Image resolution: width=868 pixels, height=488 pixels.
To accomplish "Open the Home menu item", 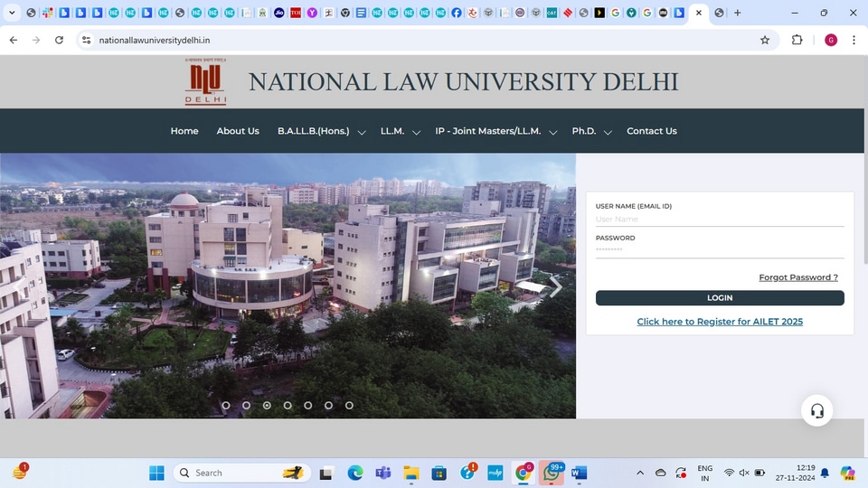I will pyautogui.click(x=184, y=131).
